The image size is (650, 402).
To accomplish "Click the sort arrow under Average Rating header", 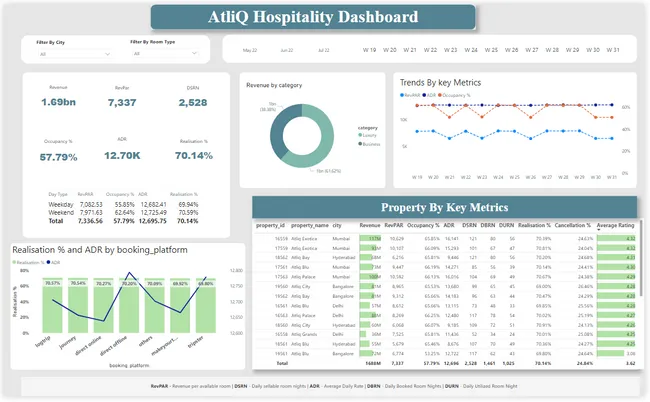I will click(599, 230).
